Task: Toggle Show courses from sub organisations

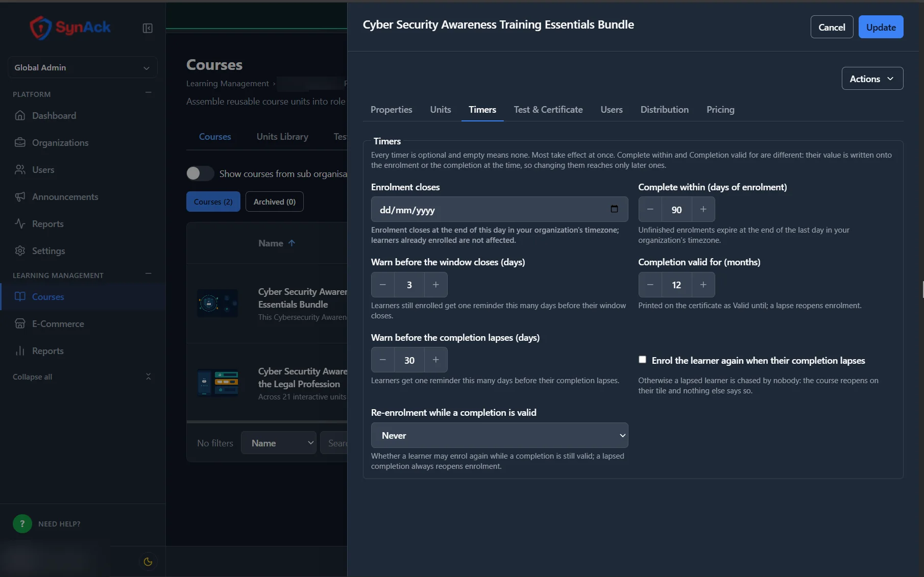Action: 200,173
